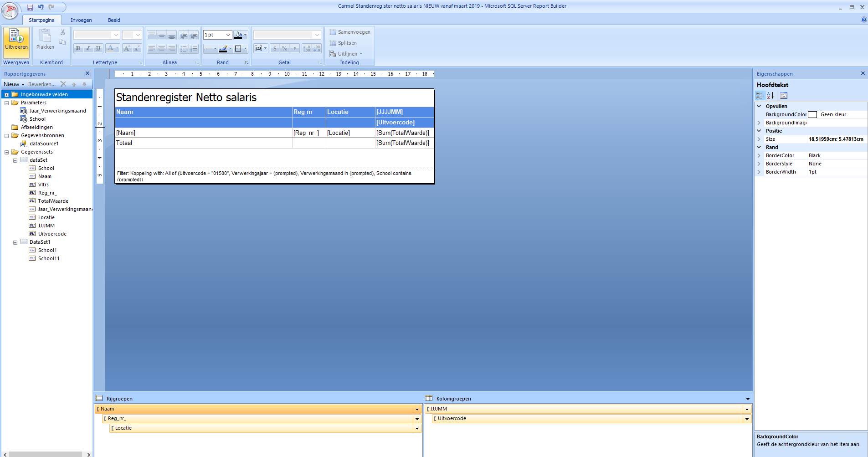The height and width of the screenshot is (457, 868).
Task: Click the BackgroundColor swatch in properties
Action: pos(812,115)
